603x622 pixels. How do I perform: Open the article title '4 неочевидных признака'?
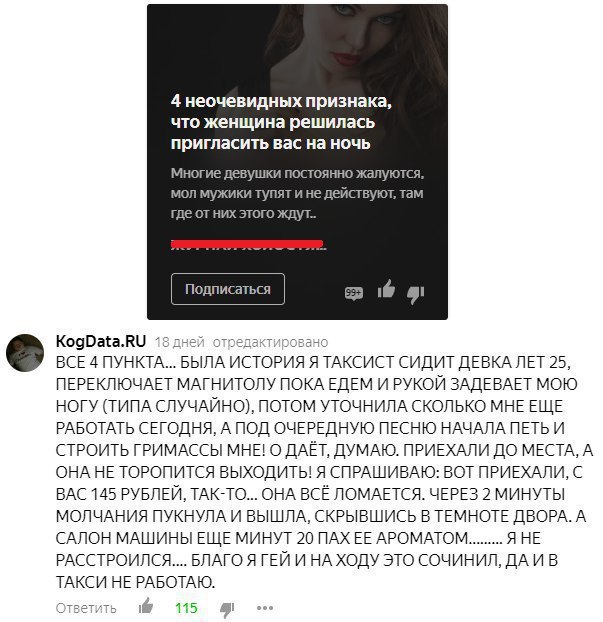click(281, 122)
